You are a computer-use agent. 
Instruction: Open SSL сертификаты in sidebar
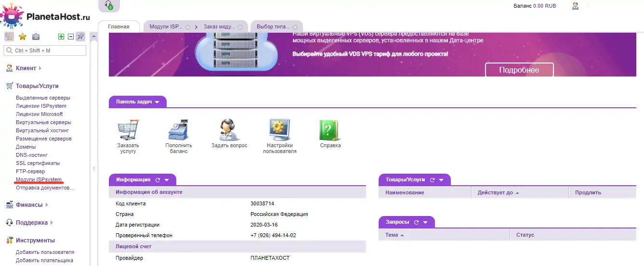tap(38, 163)
